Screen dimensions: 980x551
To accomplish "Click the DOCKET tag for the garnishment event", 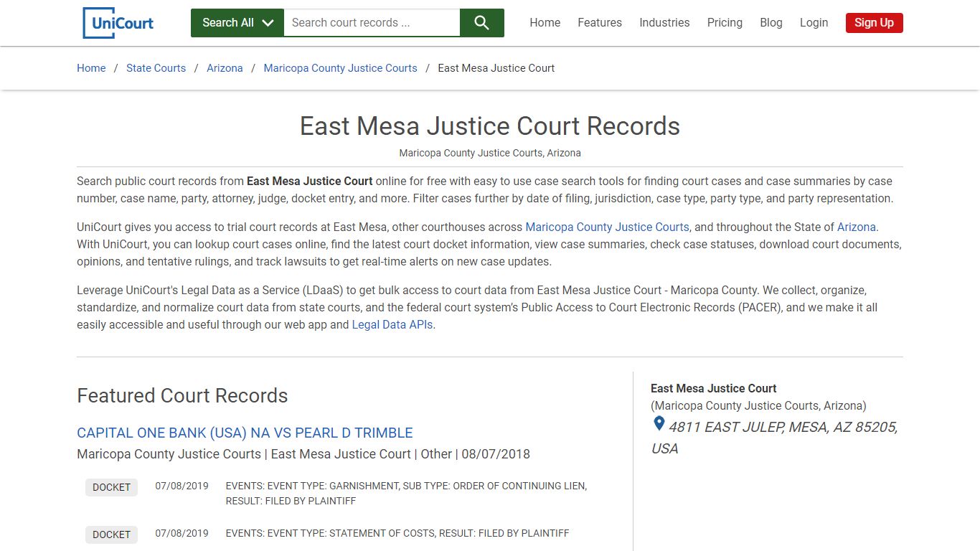I will pos(111,487).
